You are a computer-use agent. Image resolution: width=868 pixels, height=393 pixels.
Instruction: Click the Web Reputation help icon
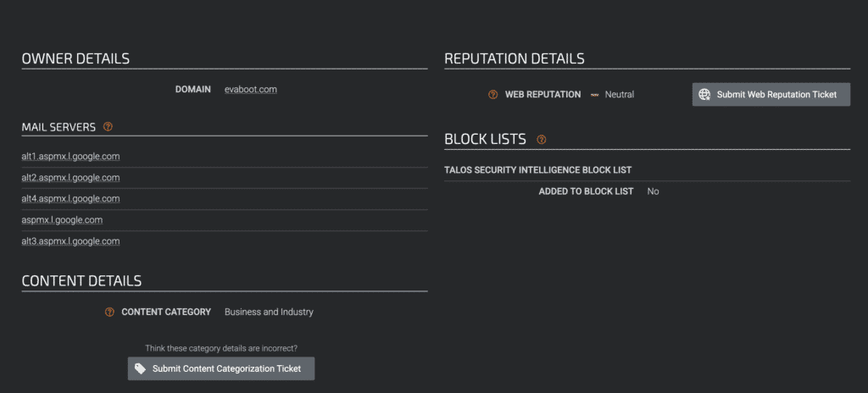click(x=492, y=95)
